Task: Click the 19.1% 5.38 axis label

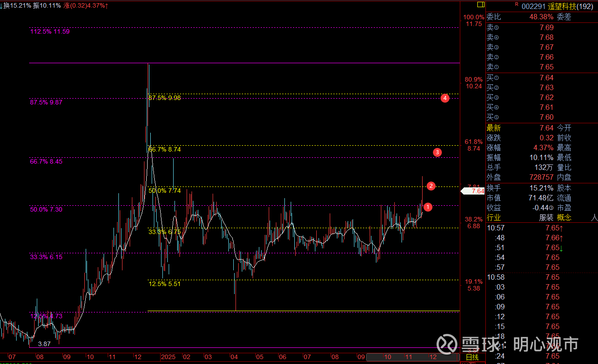Action: pos(474,285)
